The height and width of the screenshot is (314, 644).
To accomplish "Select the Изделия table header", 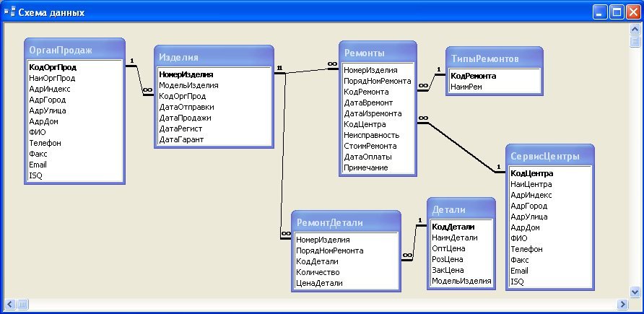I will (x=214, y=56).
